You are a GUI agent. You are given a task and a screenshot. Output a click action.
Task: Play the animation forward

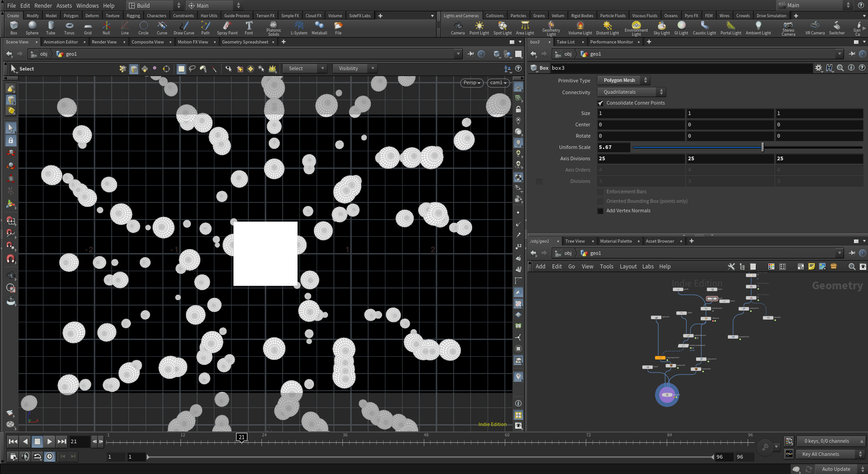[50, 441]
